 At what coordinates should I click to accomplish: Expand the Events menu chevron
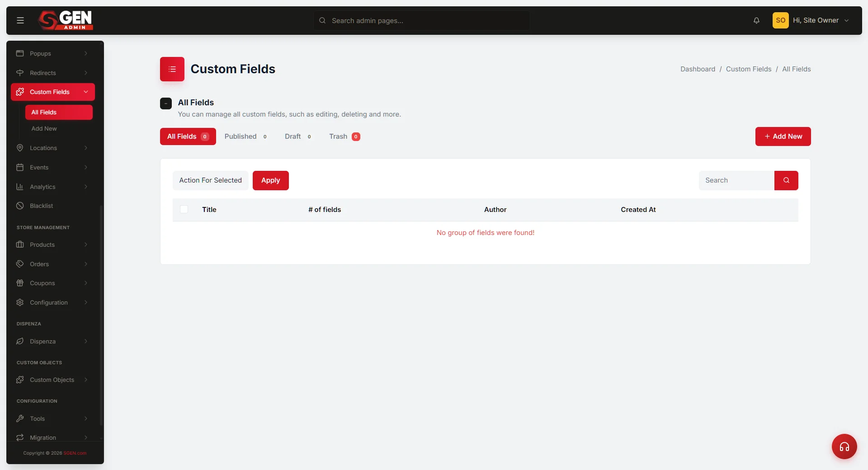86,167
